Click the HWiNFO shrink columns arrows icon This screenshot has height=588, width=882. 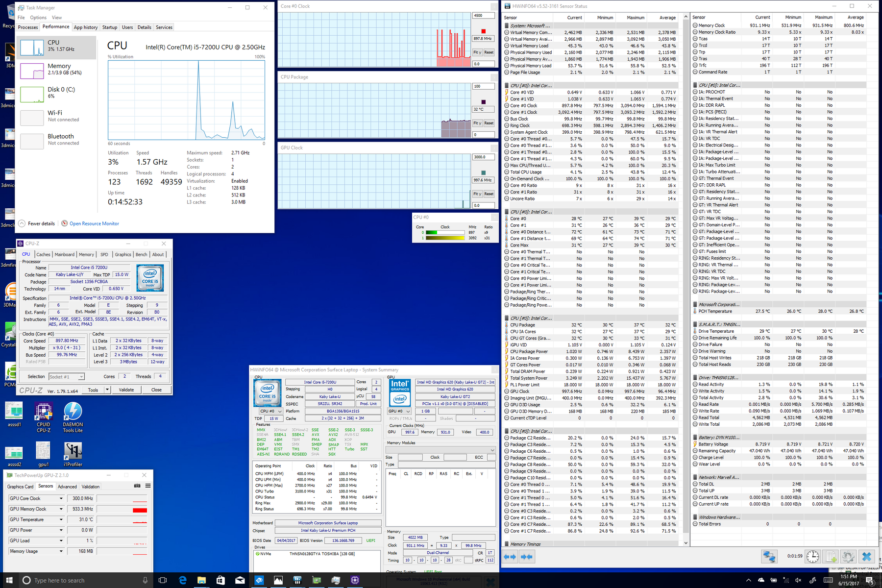527,557
